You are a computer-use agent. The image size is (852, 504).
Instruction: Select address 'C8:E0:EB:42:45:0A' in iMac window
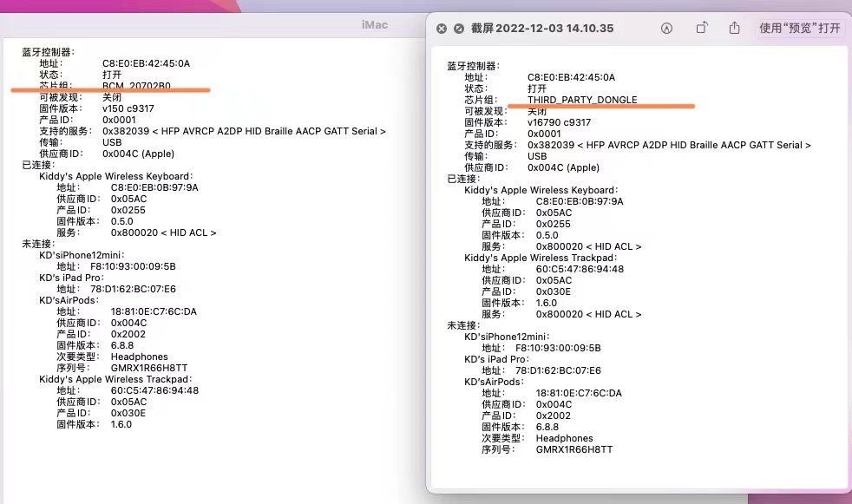click(146, 63)
